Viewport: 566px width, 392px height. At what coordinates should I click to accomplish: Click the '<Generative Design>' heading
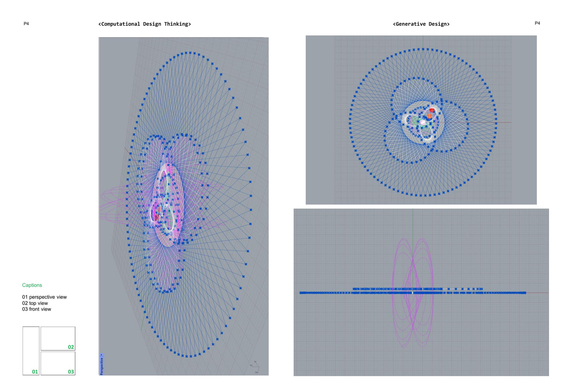421,24
